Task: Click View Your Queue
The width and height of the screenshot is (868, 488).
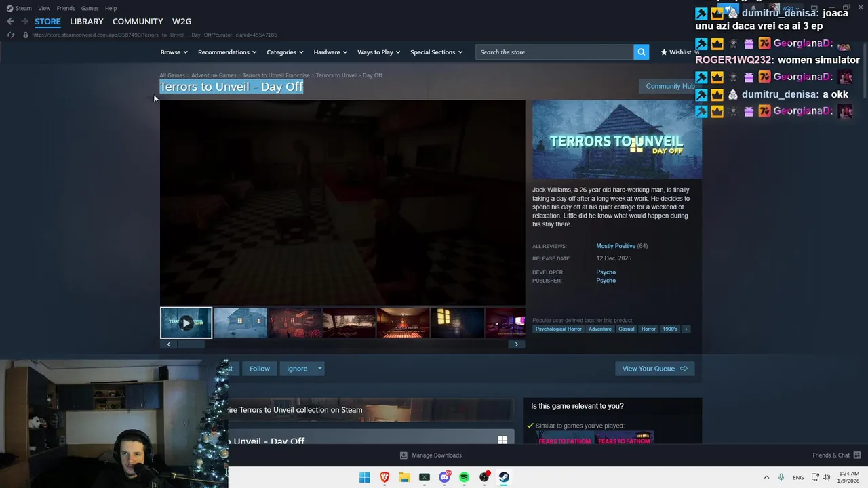Action: point(654,369)
